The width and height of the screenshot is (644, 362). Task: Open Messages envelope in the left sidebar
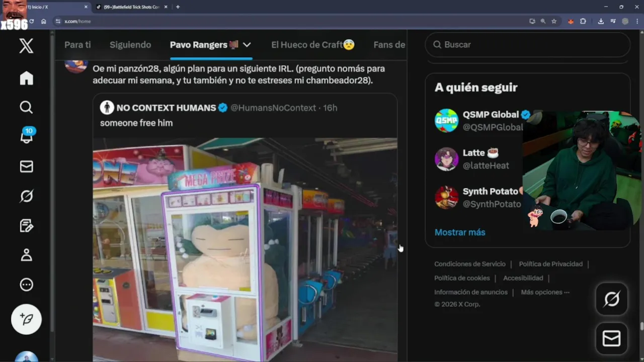point(26,166)
